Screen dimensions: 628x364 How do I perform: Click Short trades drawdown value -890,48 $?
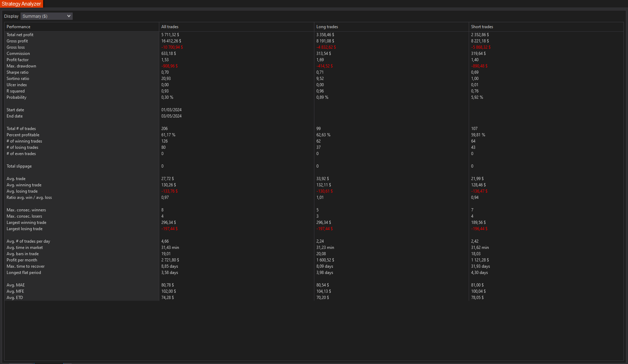(479, 66)
